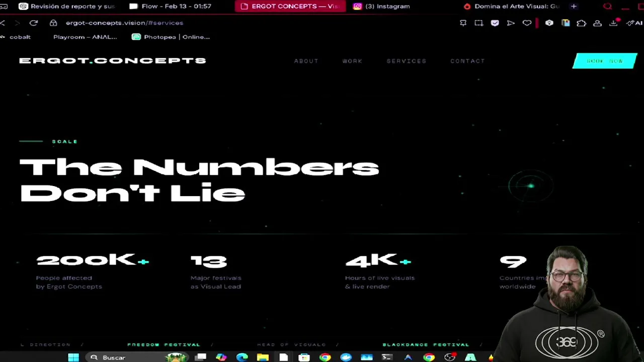The width and height of the screenshot is (644, 362).
Task: Click the SCALE section label
Action: 65,142
